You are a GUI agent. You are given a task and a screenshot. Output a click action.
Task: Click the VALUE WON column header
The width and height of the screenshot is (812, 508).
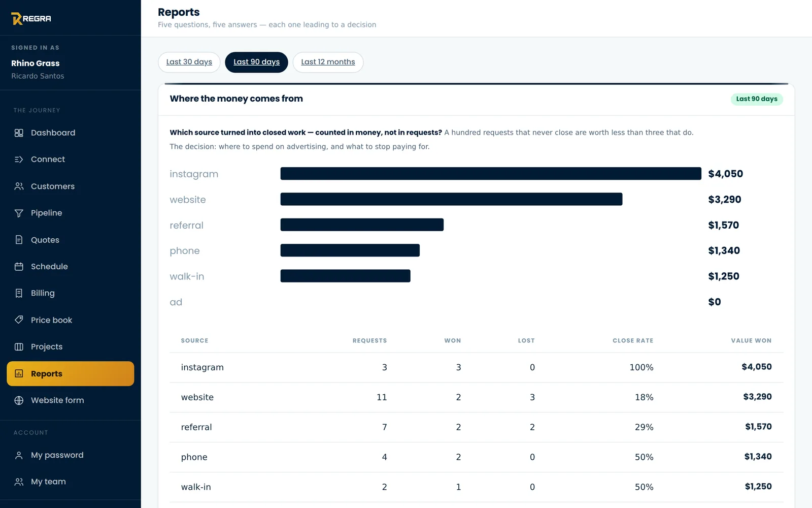click(x=751, y=341)
